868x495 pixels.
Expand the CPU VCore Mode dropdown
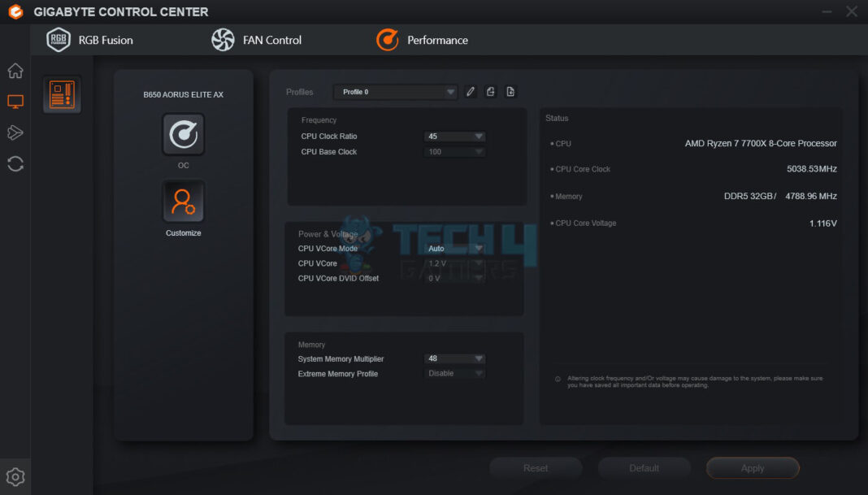455,249
